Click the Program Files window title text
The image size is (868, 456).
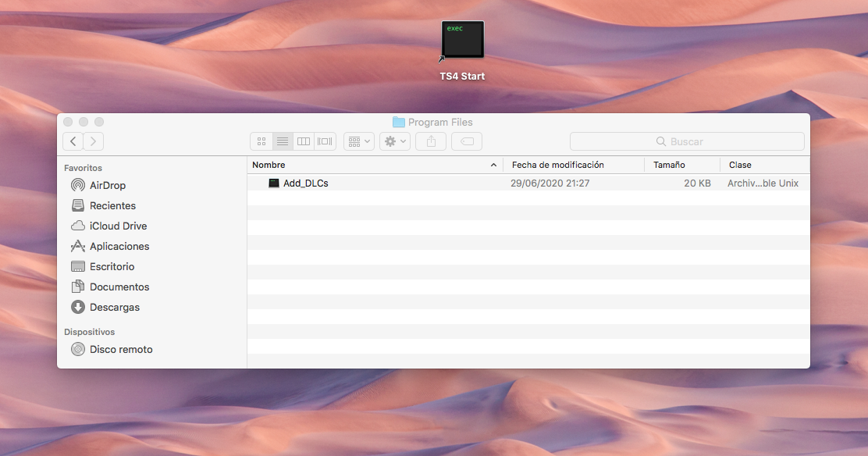click(x=440, y=122)
